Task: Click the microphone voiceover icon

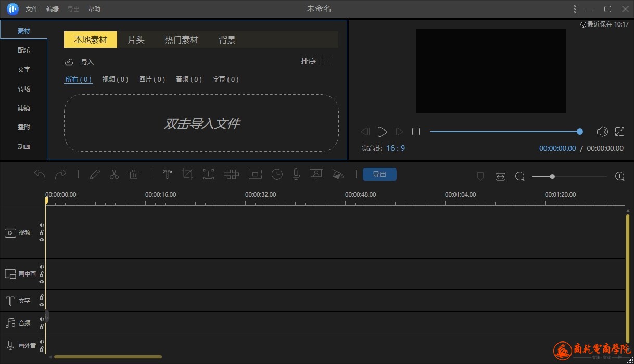Action: 296,175
